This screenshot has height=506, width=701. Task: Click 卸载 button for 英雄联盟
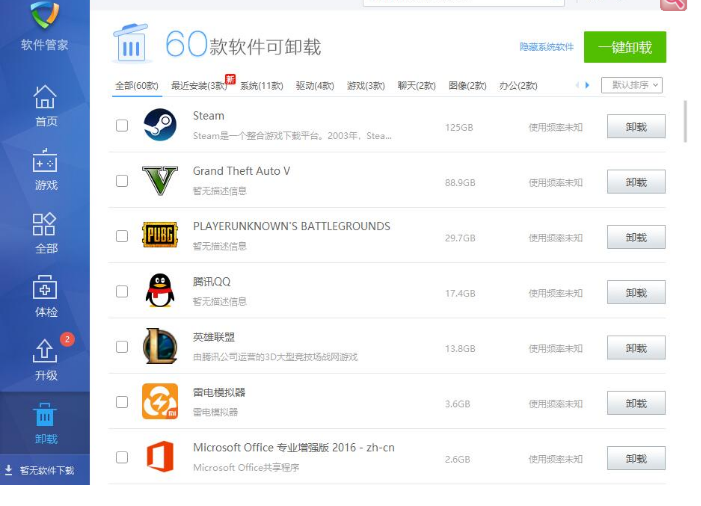(636, 348)
